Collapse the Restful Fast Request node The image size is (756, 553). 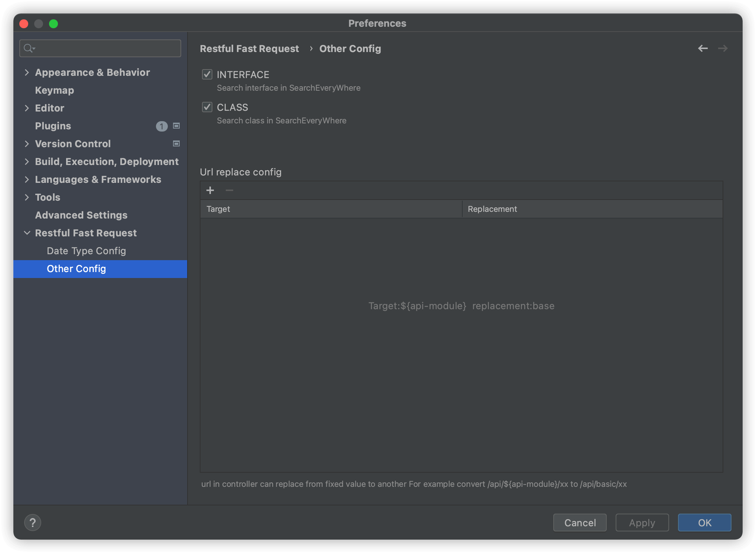pos(27,233)
